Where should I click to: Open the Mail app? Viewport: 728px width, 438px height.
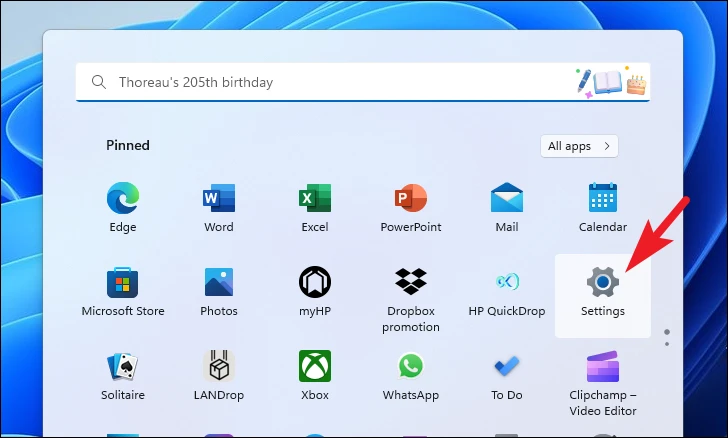point(507,207)
